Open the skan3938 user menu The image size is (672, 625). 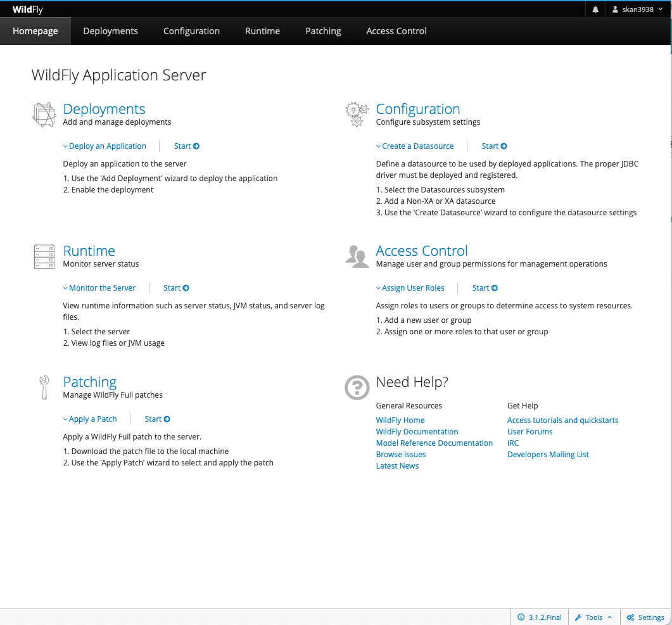pyautogui.click(x=638, y=9)
